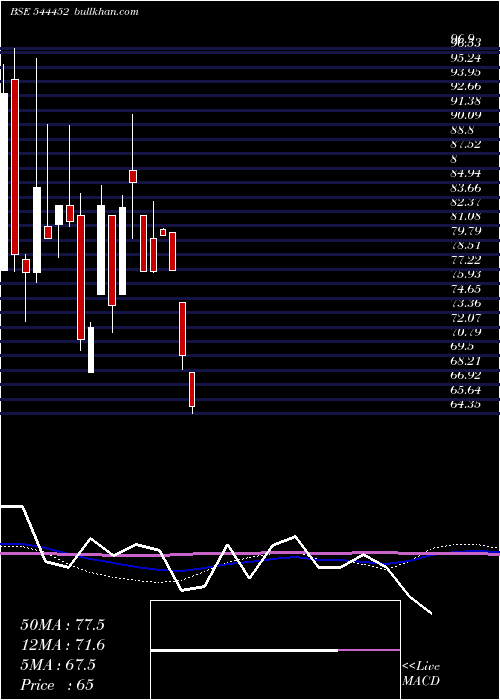Click the 72.07 price axis label
This screenshot has height=700, width=500.
coord(466,317)
